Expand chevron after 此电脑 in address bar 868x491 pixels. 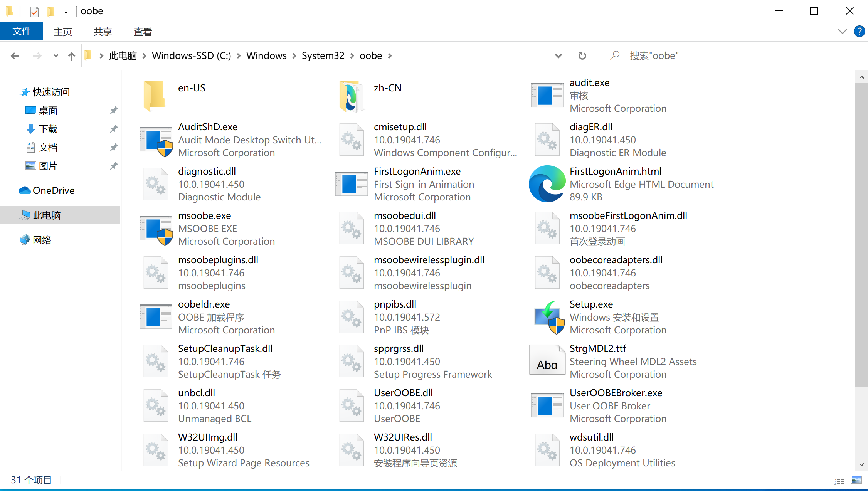(x=144, y=56)
